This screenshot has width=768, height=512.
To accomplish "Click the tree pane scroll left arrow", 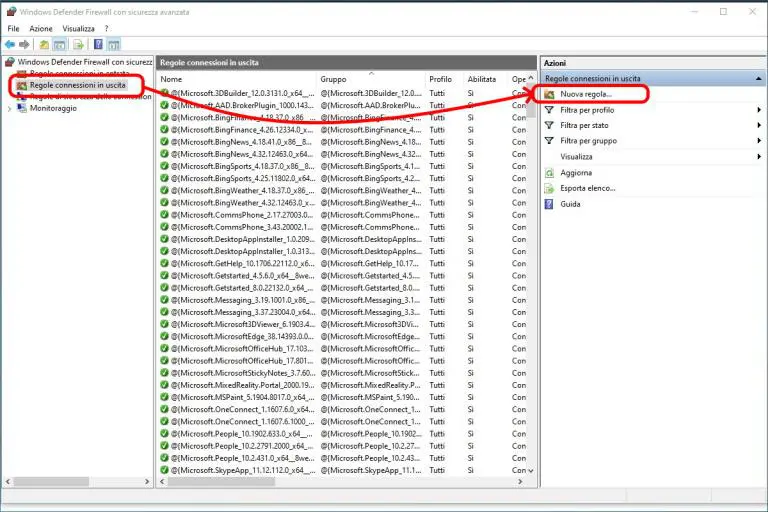I will click(x=8, y=482).
